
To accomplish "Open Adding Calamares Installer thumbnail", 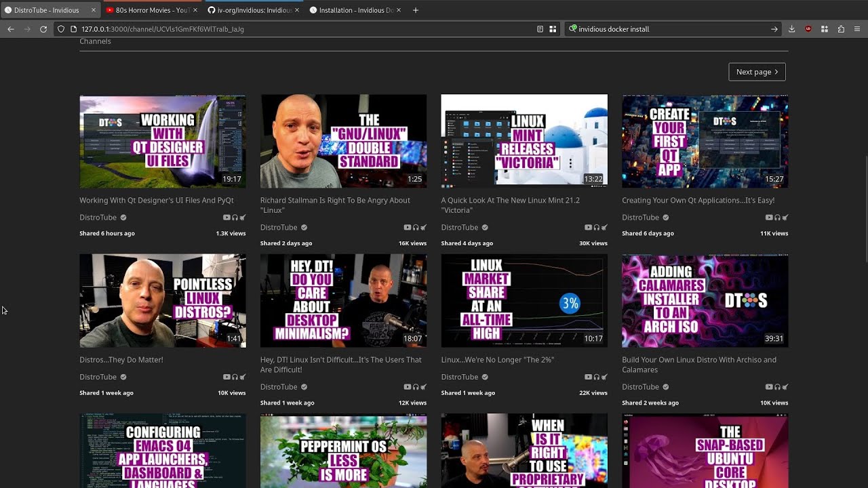I will (705, 301).
